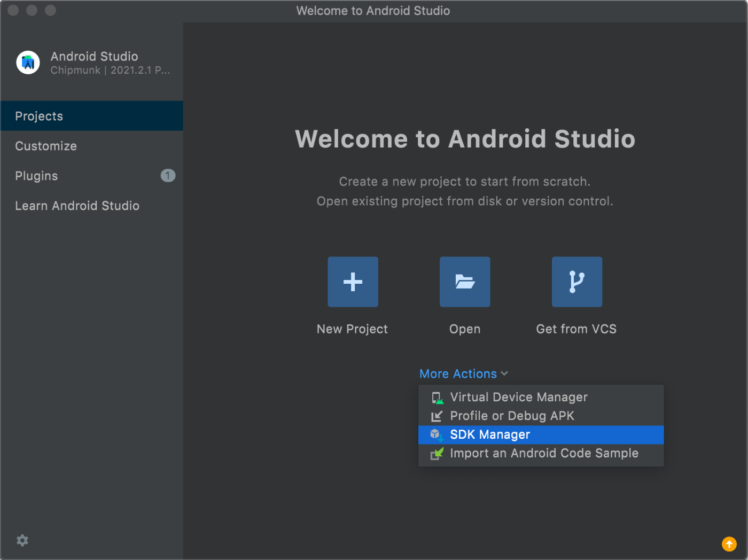Click the Get from VCS label
This screenshot has width=748, height=560.
point(576,329)
